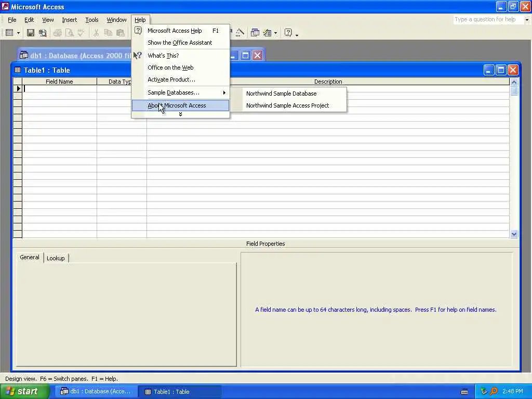
Task: Click the keyboard icon on the taskbar
Action: [464, 392]
